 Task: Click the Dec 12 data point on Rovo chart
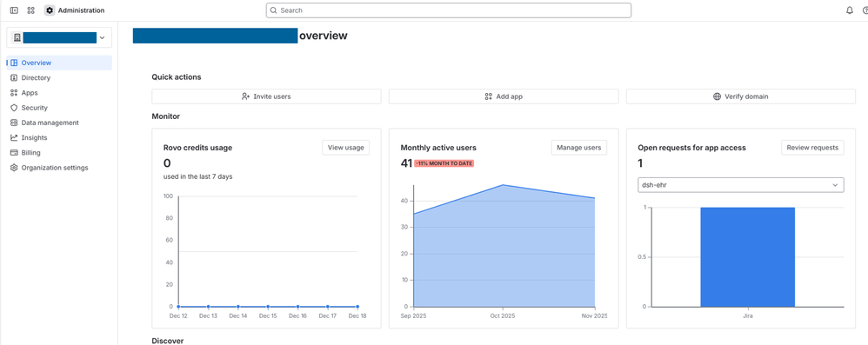point(178,306)
